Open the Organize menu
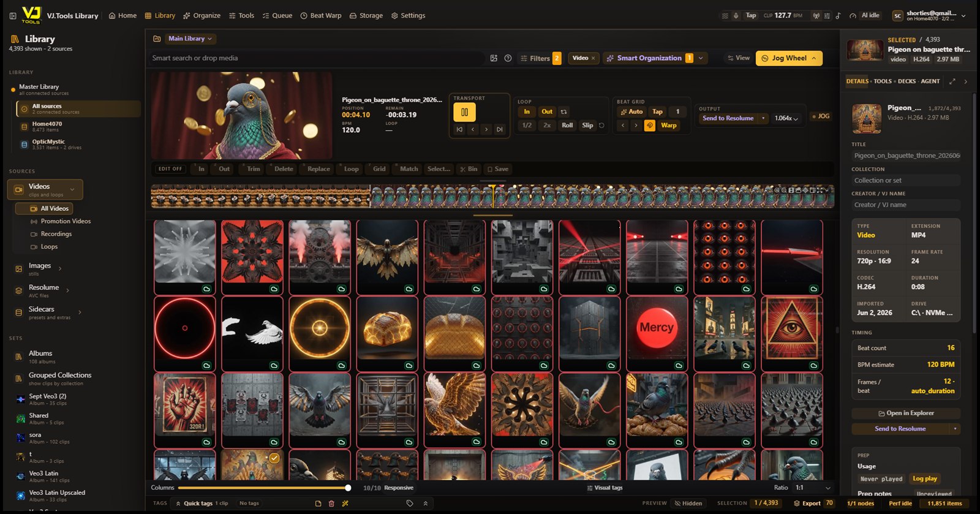The width and height of the screenshot is (980, 514). (x=202, y=15)
